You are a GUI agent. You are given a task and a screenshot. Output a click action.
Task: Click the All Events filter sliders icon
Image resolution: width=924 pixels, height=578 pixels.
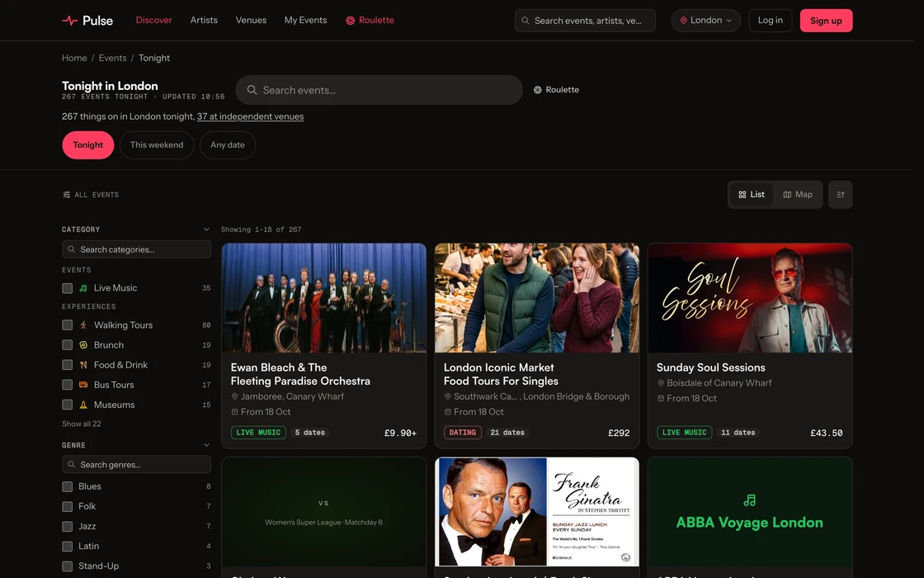tap(67, 195)
